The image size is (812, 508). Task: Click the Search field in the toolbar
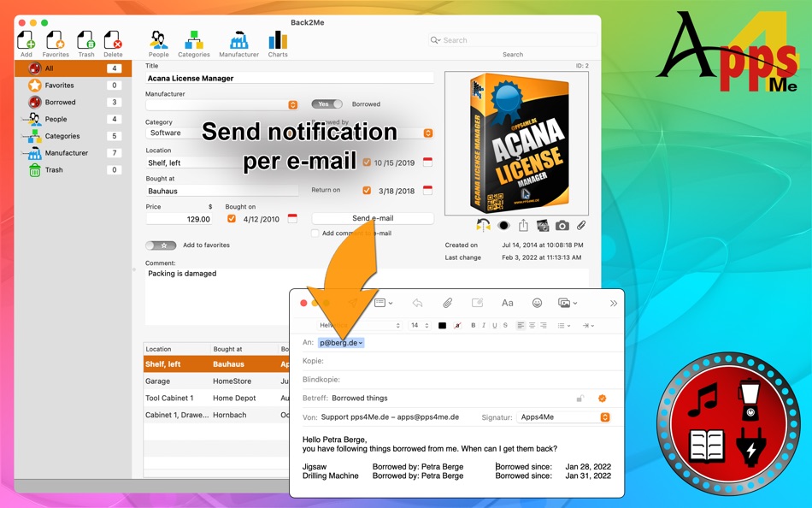coord(513,40)
